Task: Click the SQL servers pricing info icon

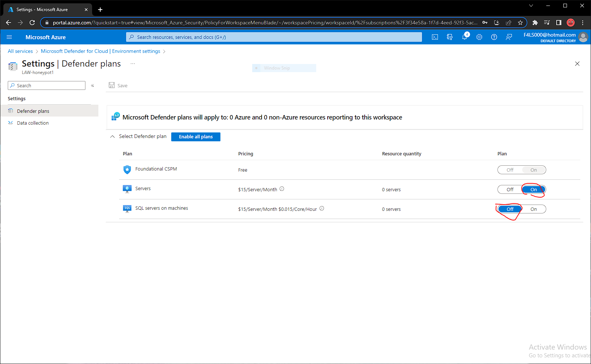Action: [x=322, y=208]
